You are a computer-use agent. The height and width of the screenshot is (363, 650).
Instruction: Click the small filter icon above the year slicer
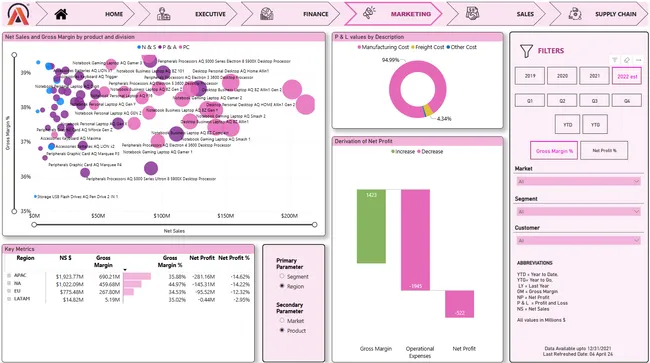pyautogui.click(x=615, y=60)
